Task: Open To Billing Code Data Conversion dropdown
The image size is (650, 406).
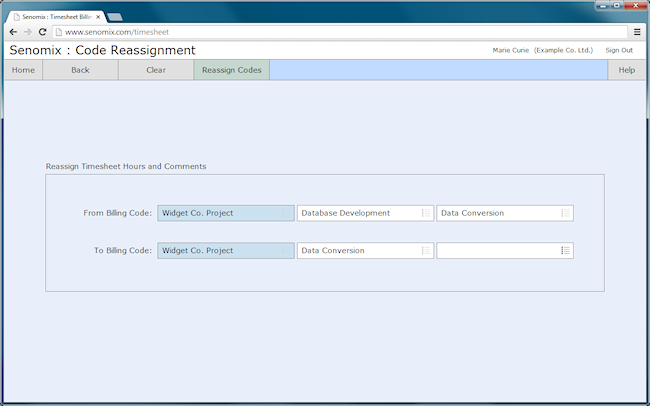Action: (x=365, y=250)
